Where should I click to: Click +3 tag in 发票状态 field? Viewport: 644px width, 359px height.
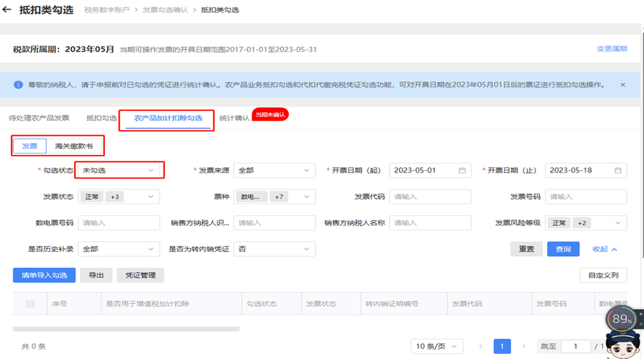pyautogui.click(x=115, y=197)
